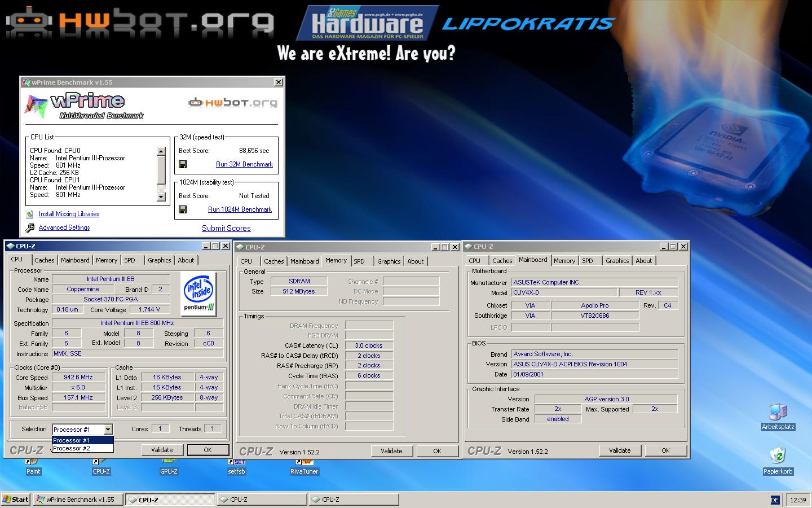The image size is (812, 508).
Task: Click the Advanced Settings wrench icon
Action: pyautogui.click(x=30, y=228)
